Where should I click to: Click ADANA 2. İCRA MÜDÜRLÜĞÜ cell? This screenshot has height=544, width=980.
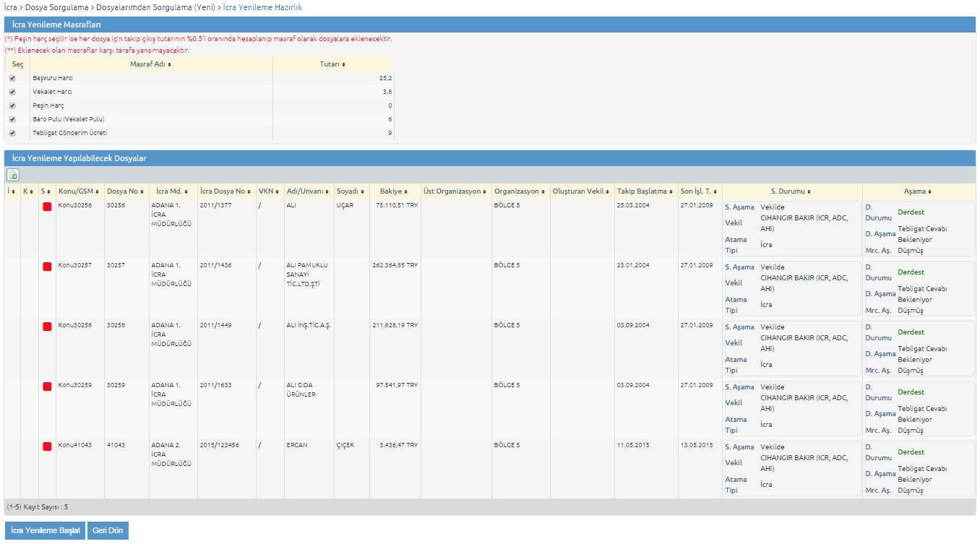tap(171, 454)
